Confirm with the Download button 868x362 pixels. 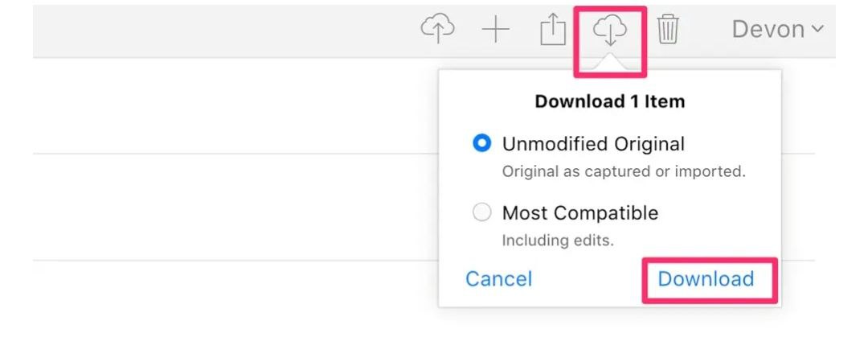point(706,279)
